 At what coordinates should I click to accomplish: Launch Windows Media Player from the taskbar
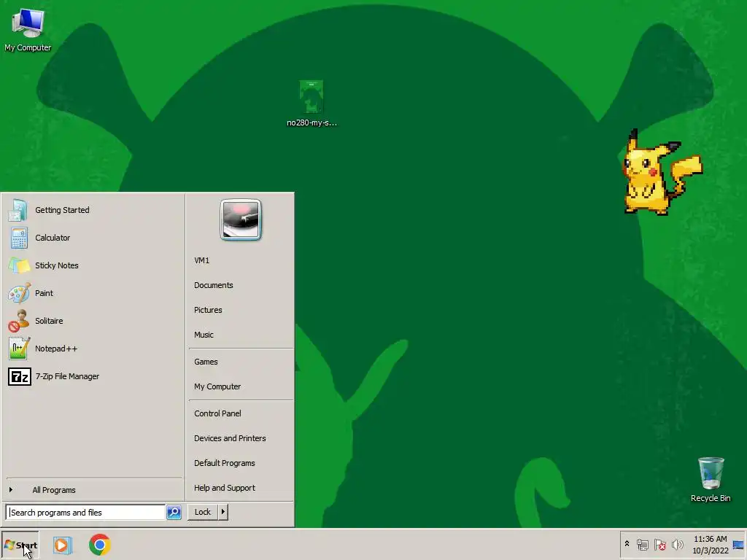(x=62, y=545)
